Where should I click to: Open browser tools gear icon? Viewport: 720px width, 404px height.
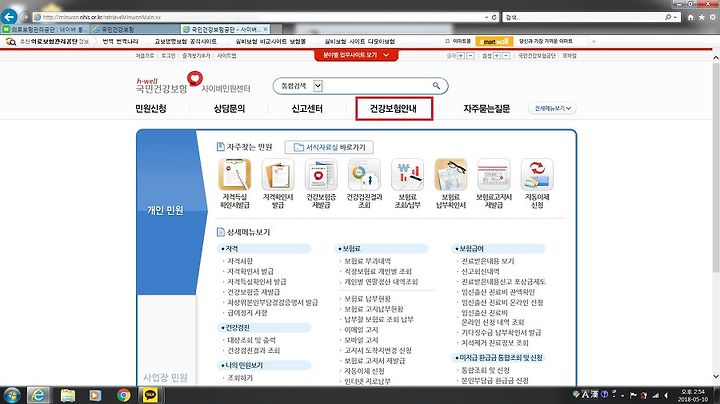[713, 17]
